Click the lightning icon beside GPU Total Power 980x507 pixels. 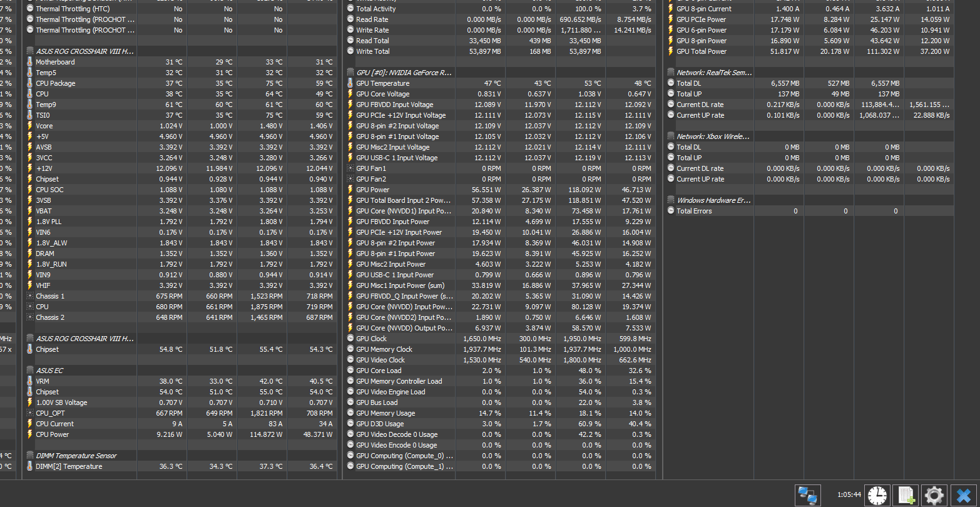(x=671, y=51)
